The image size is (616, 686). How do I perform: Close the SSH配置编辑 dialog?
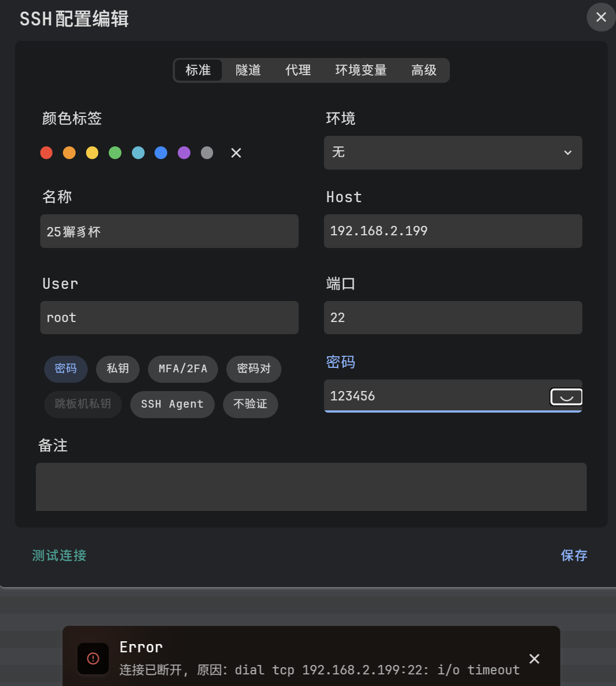tap(601, 17)
